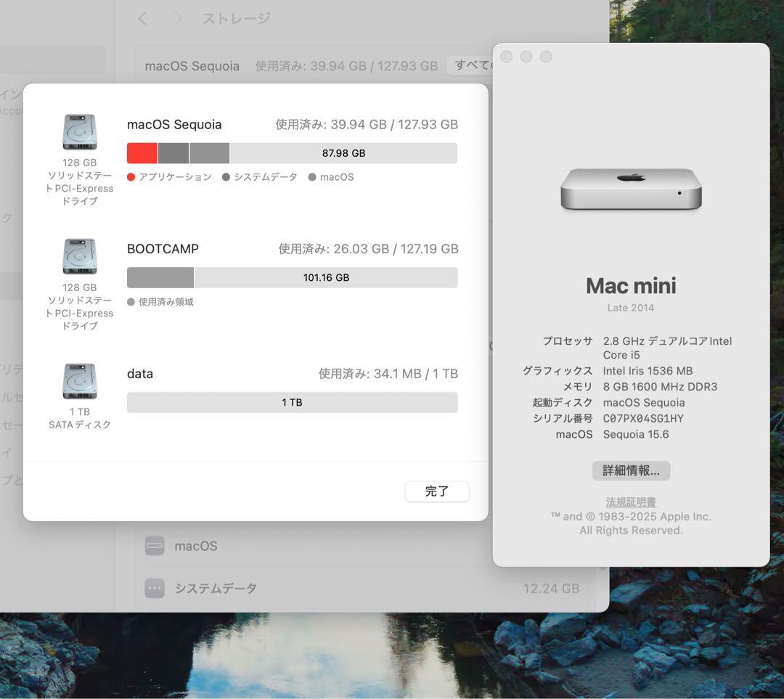The height and width of the screenshot is (699, 784).
Task: Click the BOOTCAMP usage bar showing 101.16 GB
Action: tap(292, 277)
